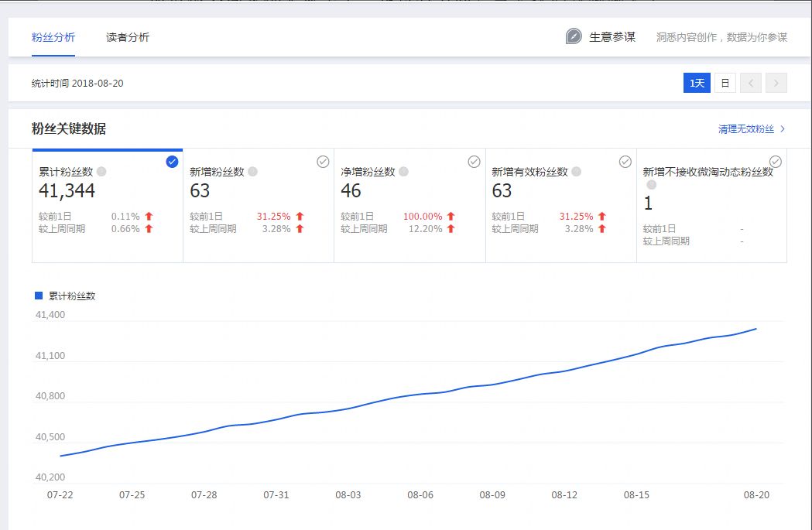812x530 pixels.
Task: Click the right chevron for next period
Action: tap(776, 83)
